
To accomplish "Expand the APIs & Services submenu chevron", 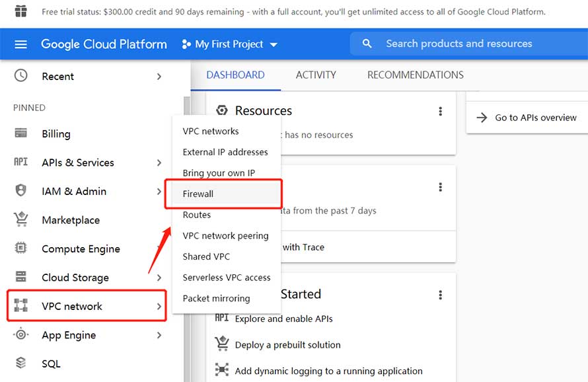I will [x=159, y=163].
